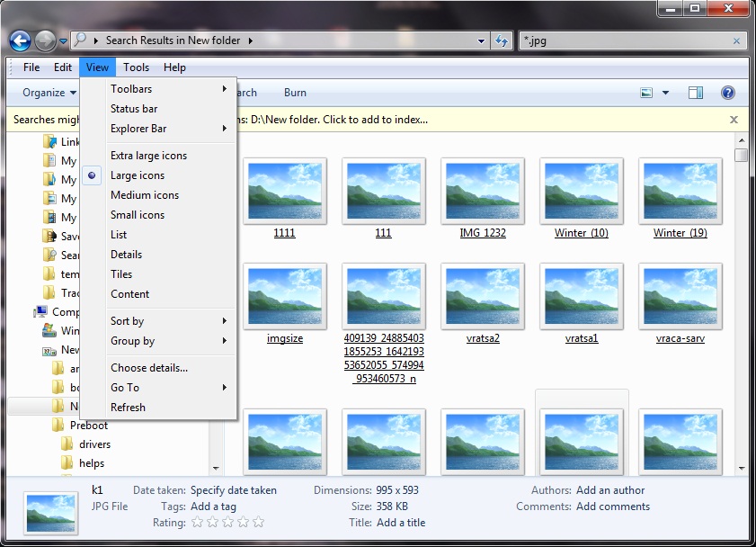
Task: Click Burn in the toolbar
Action: (295, 93)
